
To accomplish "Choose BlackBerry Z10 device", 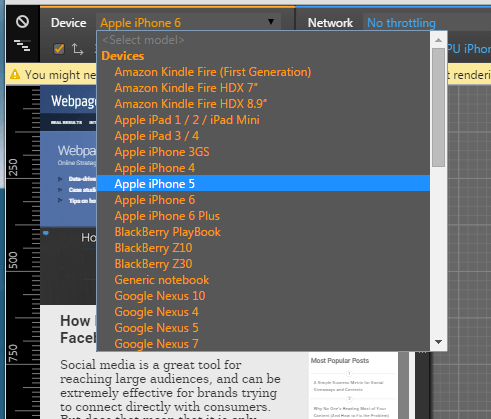I will click(x=263, y=248).
